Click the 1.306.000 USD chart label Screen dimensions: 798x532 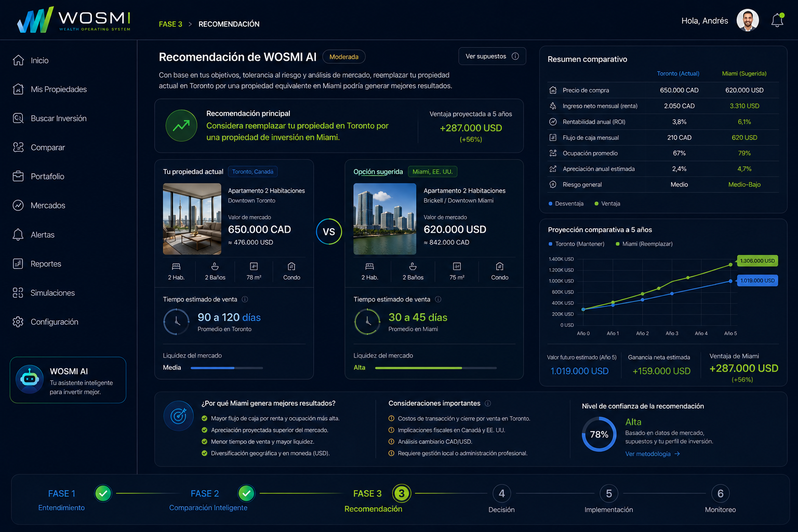coord(757,261)
